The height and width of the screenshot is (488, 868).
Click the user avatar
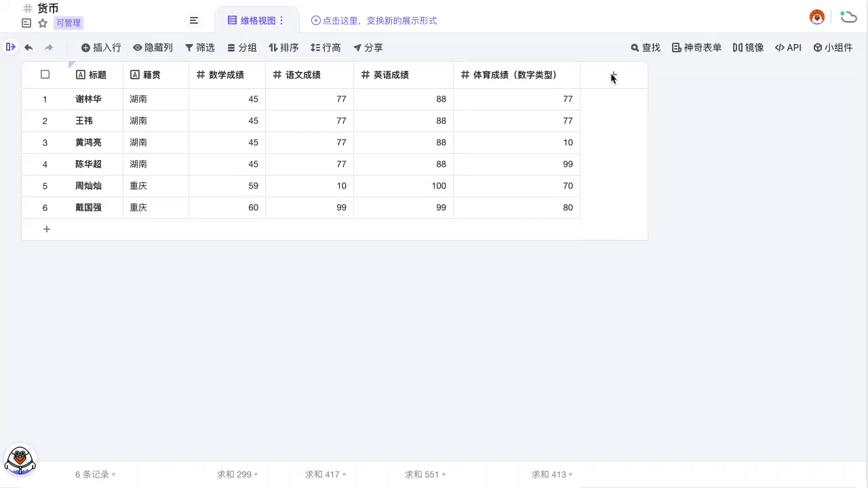pyautogui.click(x=817, y=17)
